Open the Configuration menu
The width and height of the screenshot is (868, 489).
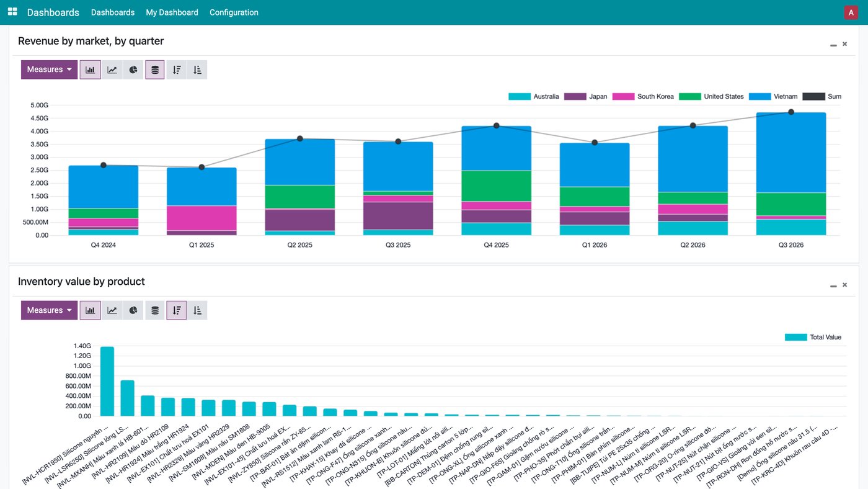(234, 12)
